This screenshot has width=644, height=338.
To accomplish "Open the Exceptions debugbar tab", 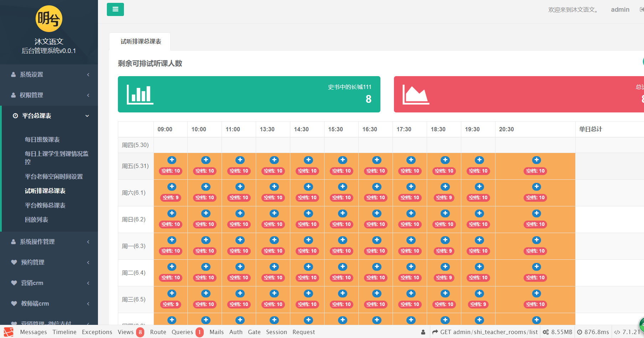I will [x=97, y=332].
